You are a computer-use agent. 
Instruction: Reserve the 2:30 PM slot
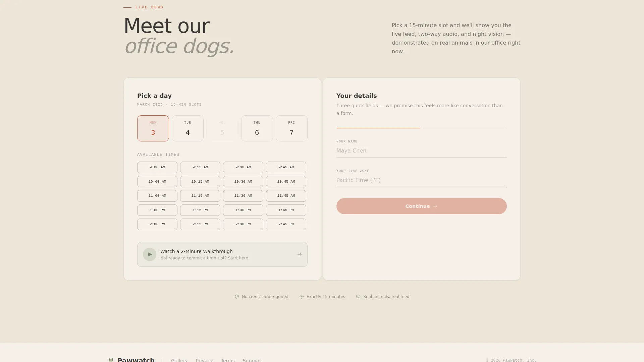tap(243, 224)
